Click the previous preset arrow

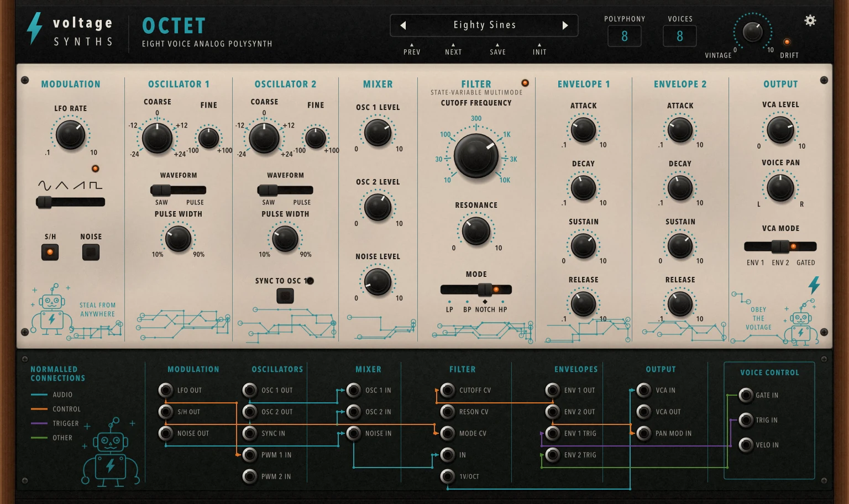(x=403, y=25)
